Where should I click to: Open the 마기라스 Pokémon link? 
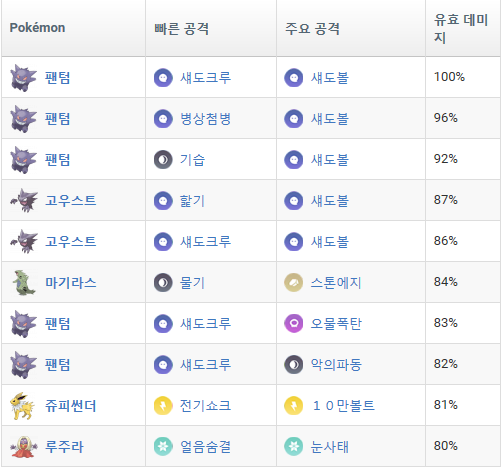click(71, 283)
